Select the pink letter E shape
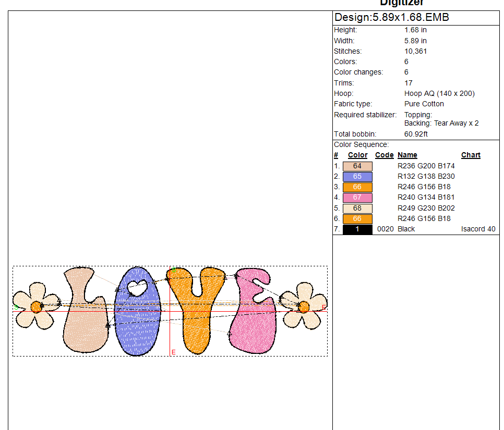The image size is (504, 430). coord(253,323)
